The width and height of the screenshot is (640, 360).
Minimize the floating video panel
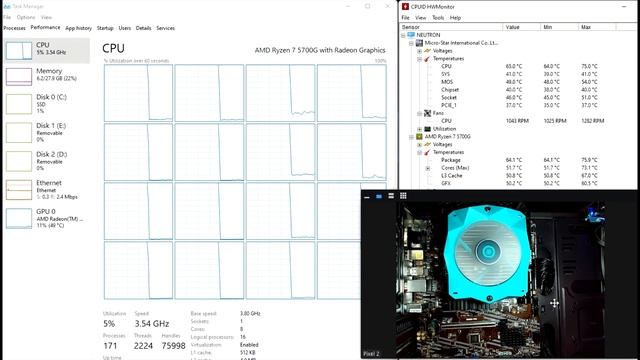pyautogui.click(x=367, y=197)
